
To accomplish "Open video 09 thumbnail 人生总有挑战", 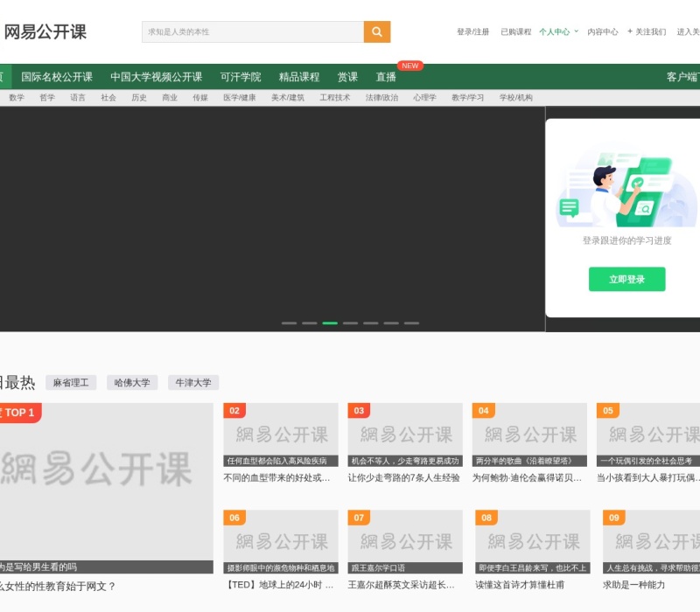I will click(x=651, y=542).
